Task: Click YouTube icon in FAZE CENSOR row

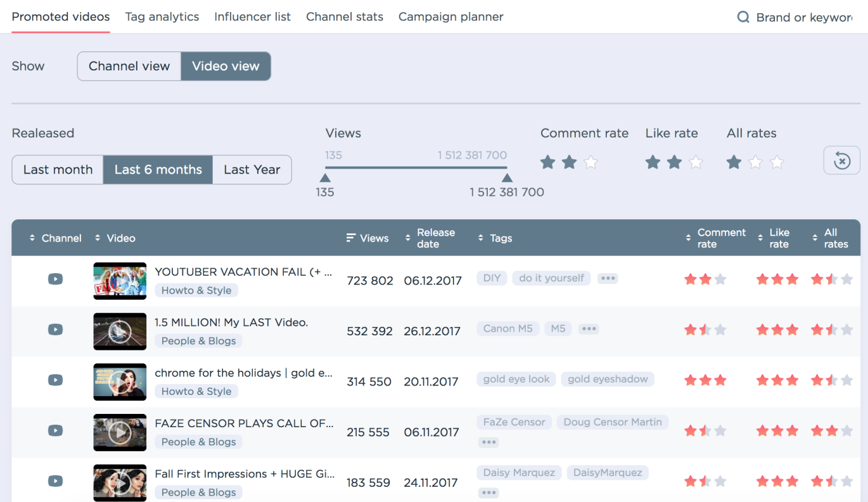Action: 55,431
